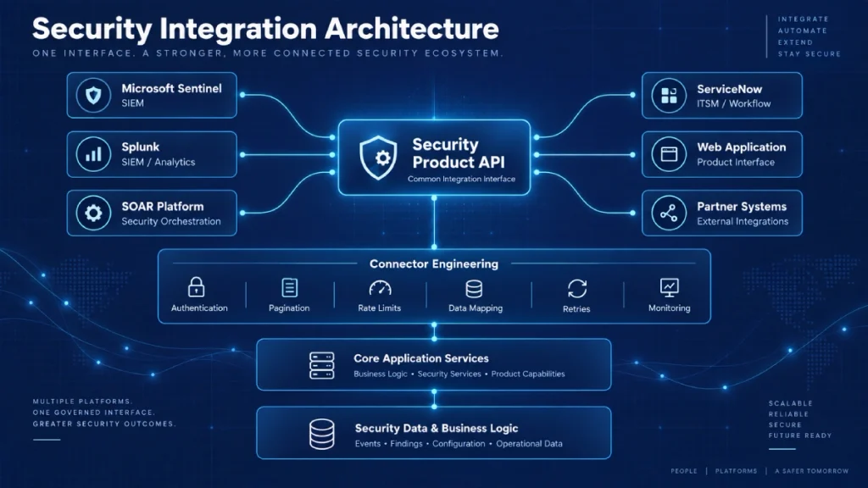The height and width of the screenshot is (488, 868).
Task: Click the STAY SECURE text
Action: (x=810, y=54)
